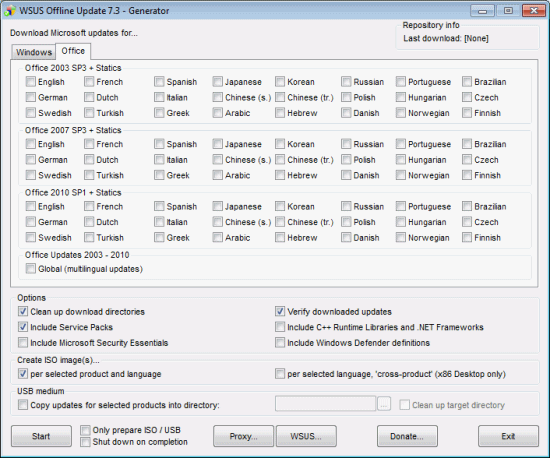
Task: Open the directory browse (...) button
Action: coord(384,404)
